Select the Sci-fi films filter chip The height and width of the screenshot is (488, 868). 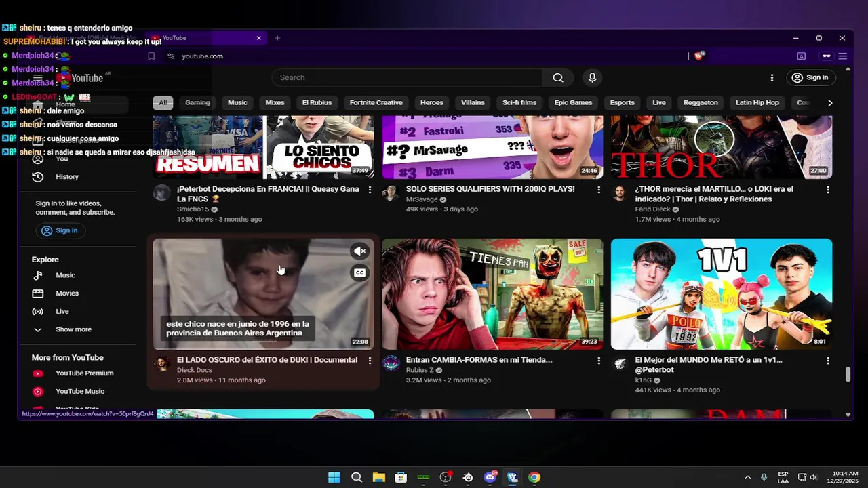(x=519, y=102)
